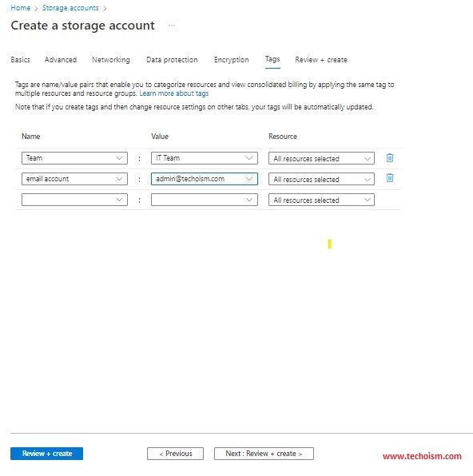The image size is (473, 476).
Task: Switch to the Advanced tab
Action: (x=61, y=60)
